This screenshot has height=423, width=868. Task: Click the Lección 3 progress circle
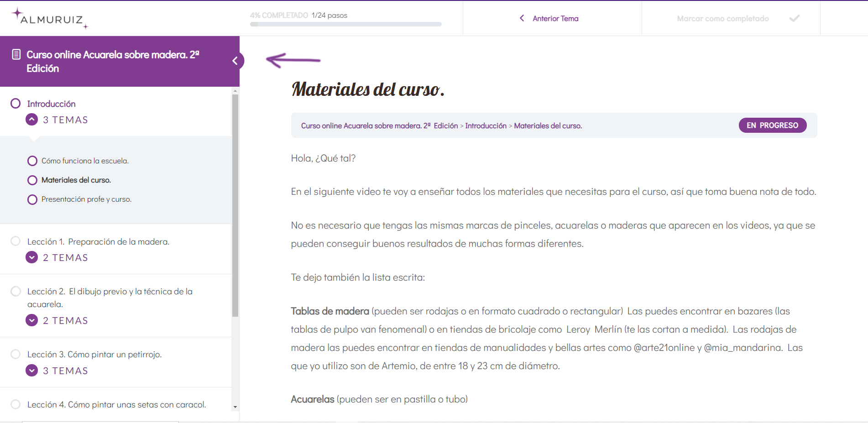pyautogui.click(x=16, y=354)
